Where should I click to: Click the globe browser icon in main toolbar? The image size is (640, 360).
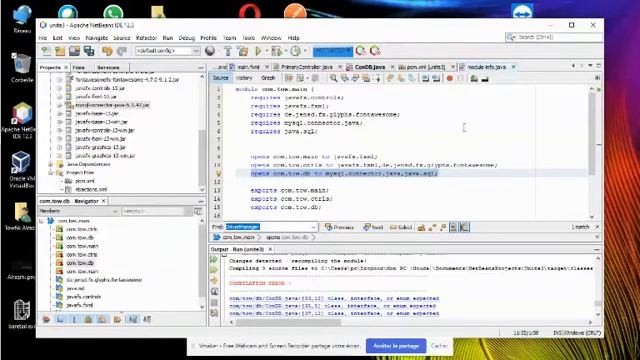coord(210,51)
